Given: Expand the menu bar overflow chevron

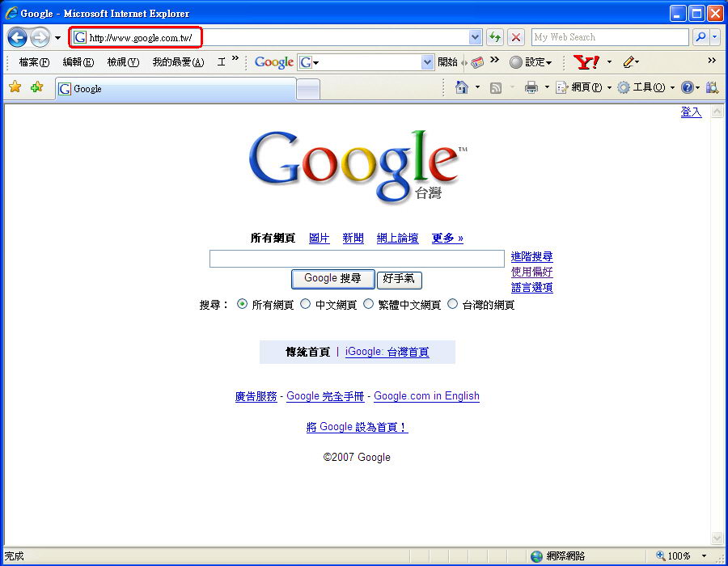Looking at the screenshot, I should 235,58.
